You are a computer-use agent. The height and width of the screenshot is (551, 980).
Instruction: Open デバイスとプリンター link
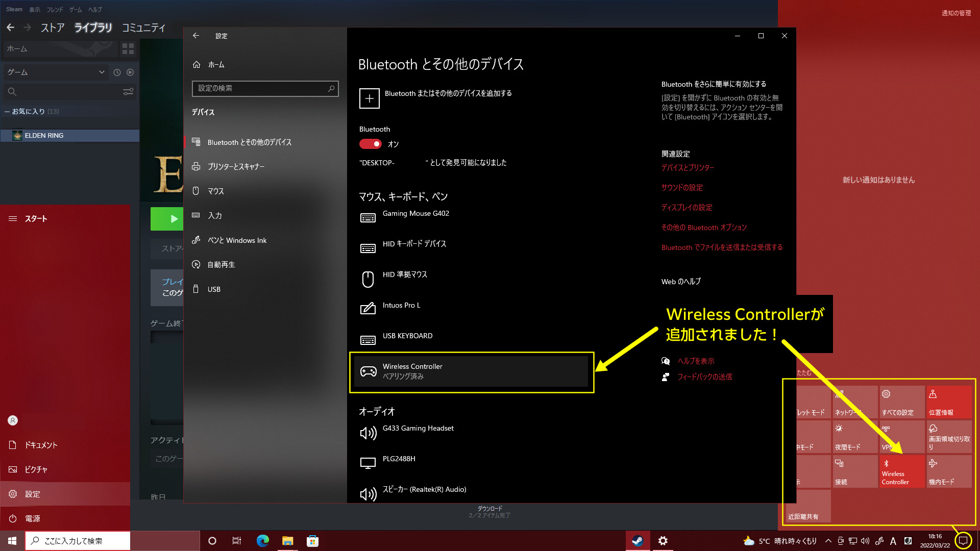[x=688, y=168]
